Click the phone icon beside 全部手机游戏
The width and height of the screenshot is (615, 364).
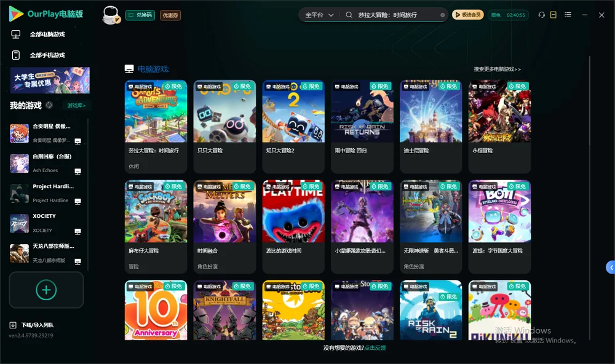coord(16,55)
